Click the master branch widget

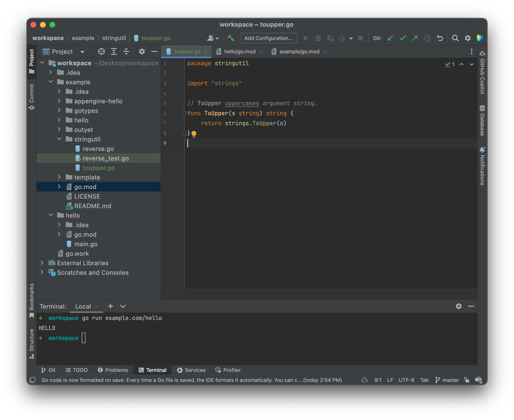tap(447, 380)
